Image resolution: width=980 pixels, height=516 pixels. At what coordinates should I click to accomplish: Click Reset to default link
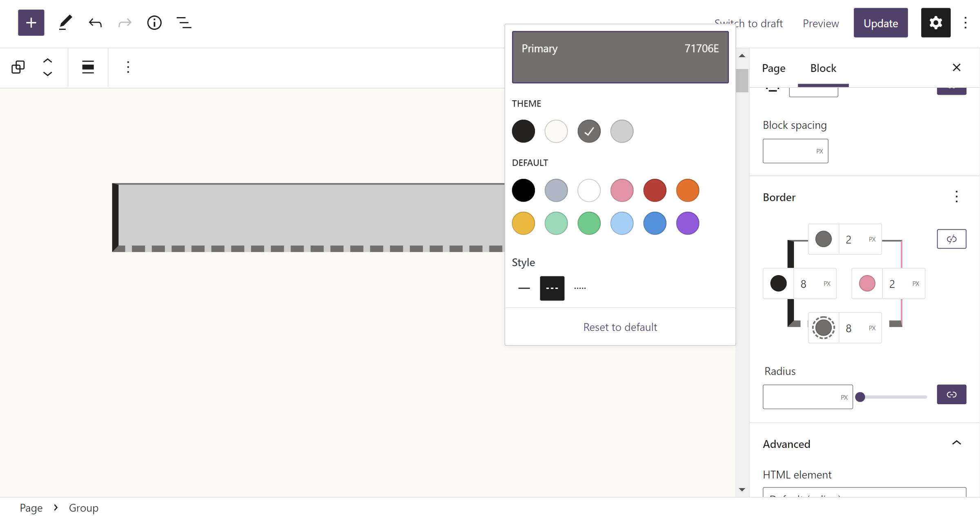pos(620,327)
